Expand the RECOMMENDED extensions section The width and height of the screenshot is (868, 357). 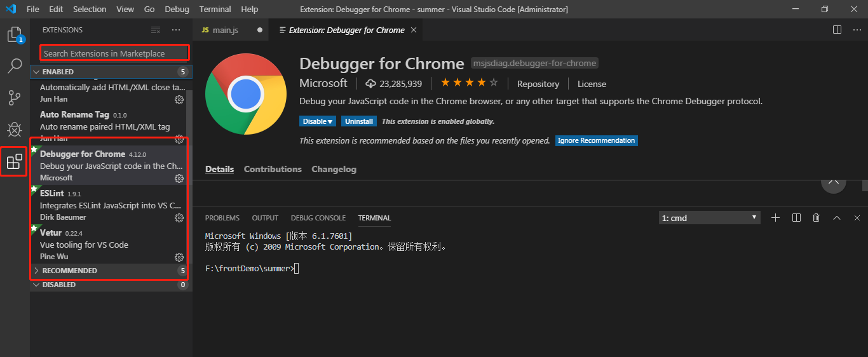(111, 271)
